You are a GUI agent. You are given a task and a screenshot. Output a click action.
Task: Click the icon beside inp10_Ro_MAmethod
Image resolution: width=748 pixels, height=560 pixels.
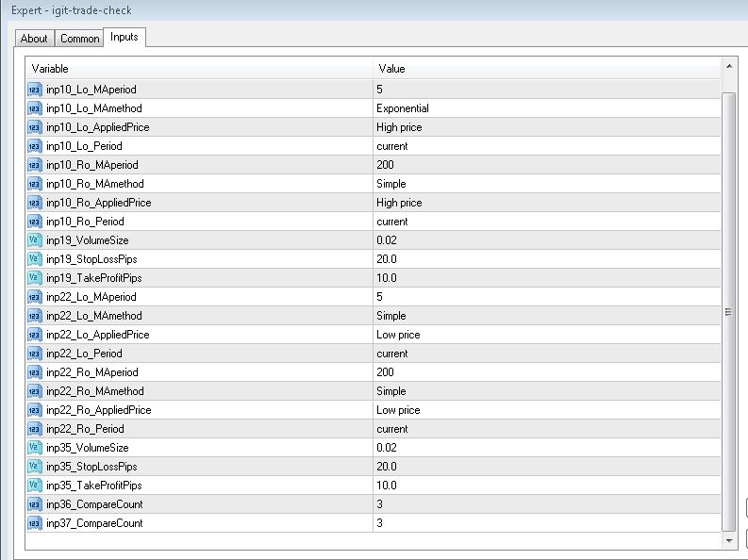35,184
